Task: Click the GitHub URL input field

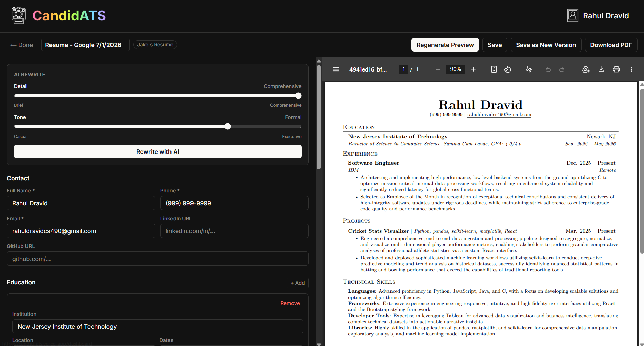Action: point(158,259)
